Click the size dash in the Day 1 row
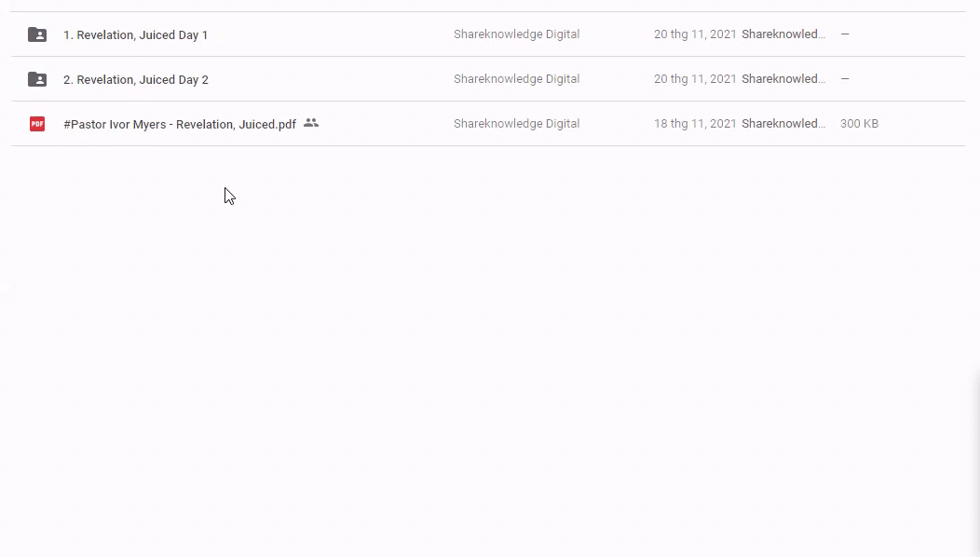 point(845,34)
